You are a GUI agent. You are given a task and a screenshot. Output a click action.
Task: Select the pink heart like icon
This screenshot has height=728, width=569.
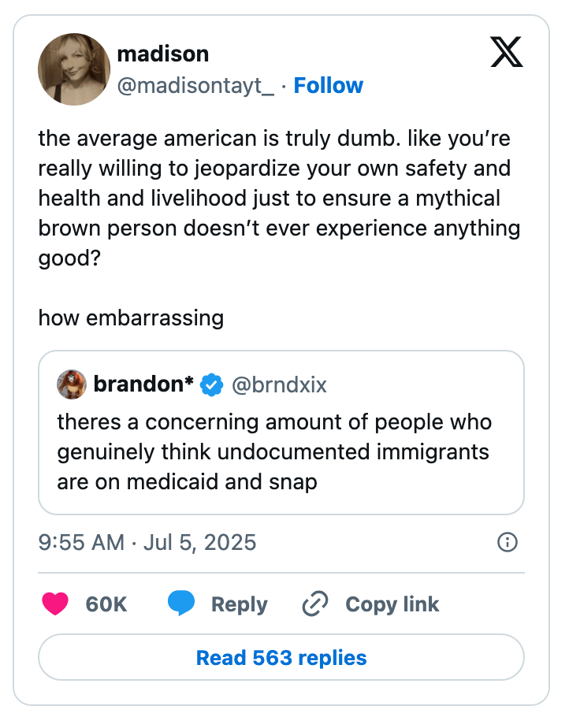[55, 604]
